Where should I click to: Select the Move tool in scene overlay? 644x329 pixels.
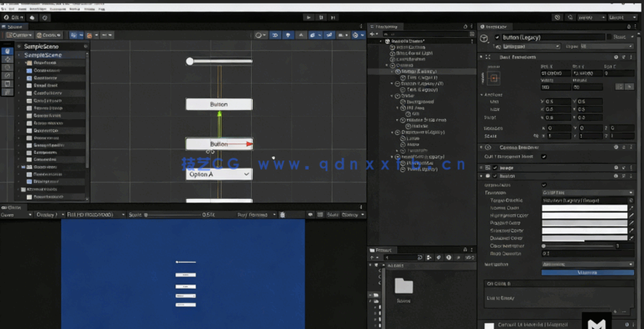pos(8,60)
